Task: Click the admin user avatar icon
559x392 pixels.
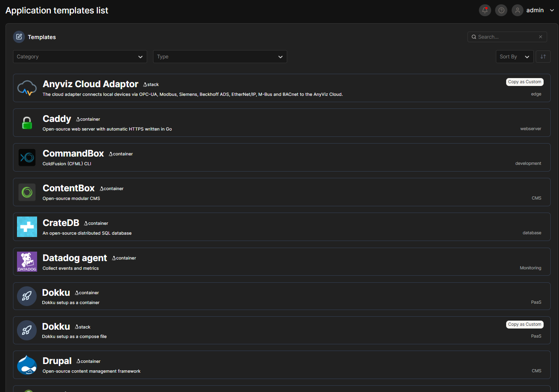Action: tap(517, 10)
